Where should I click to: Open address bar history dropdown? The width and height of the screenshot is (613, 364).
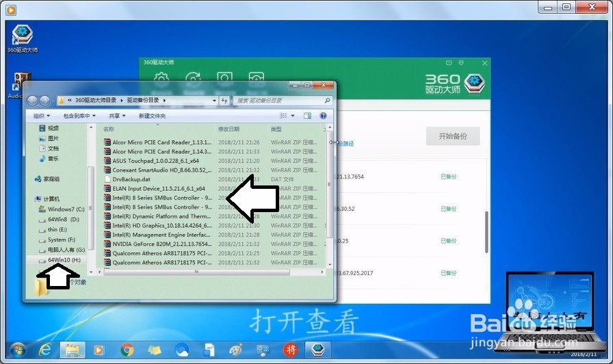click(x=214, y=101)
